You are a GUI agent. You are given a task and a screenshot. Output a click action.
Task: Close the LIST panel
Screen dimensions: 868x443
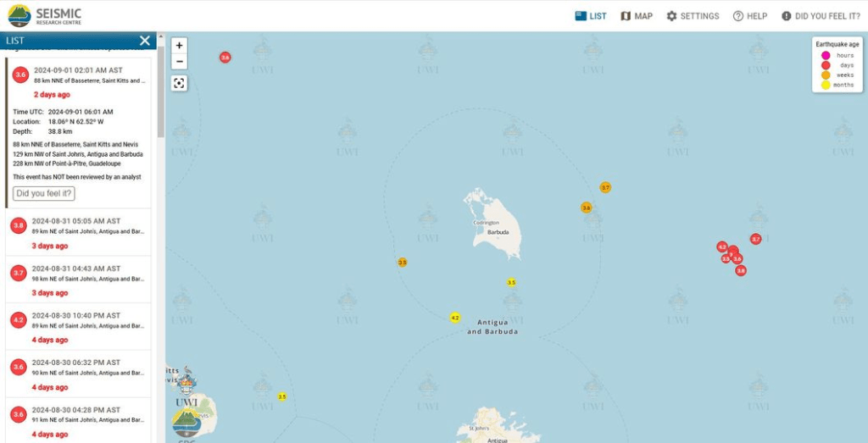(145, 41)
